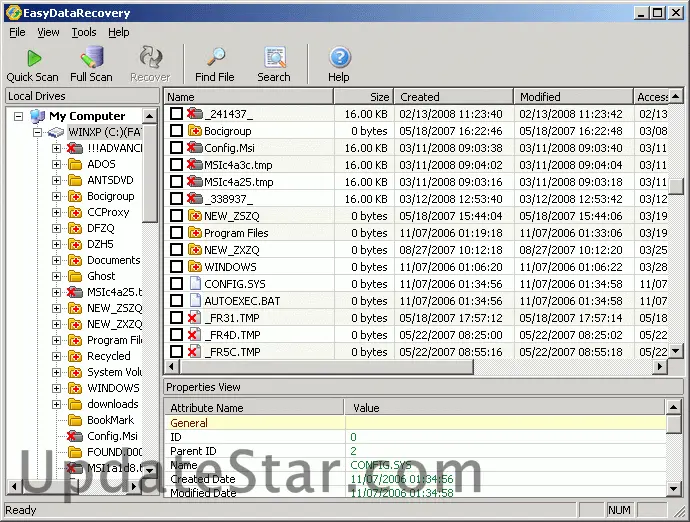690x522 pixels.
Task: Tick the Config.Msi row checkbox
Action: click(x=176, y=147)
